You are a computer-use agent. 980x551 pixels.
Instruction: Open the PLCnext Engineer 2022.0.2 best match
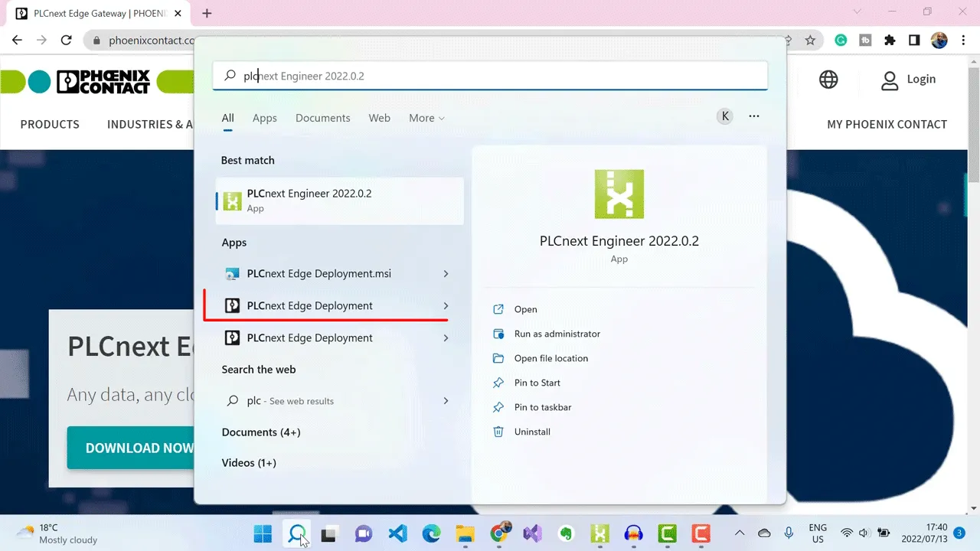point(340,201)
